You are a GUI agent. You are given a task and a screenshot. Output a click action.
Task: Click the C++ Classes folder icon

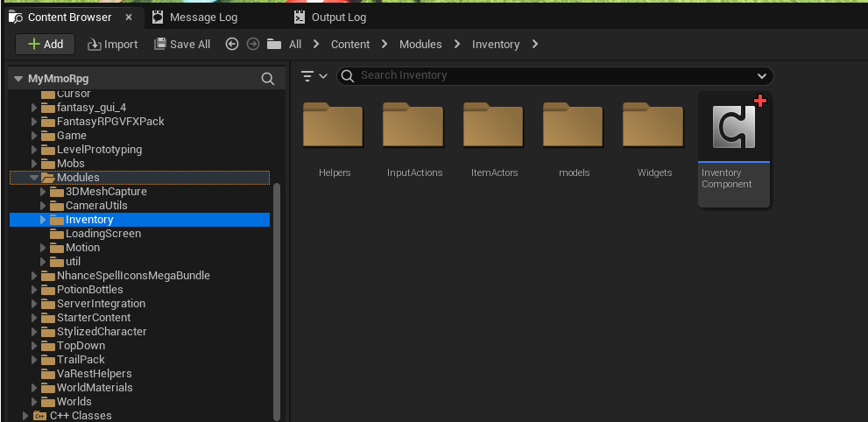[40, 415]
